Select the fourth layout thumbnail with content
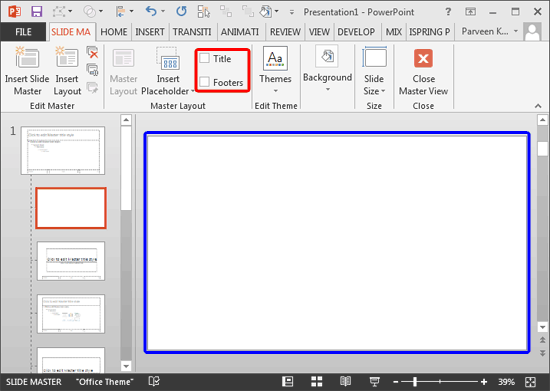Viewport: 550px width, 391px height. pyautogui.click(x=71, y=314)
